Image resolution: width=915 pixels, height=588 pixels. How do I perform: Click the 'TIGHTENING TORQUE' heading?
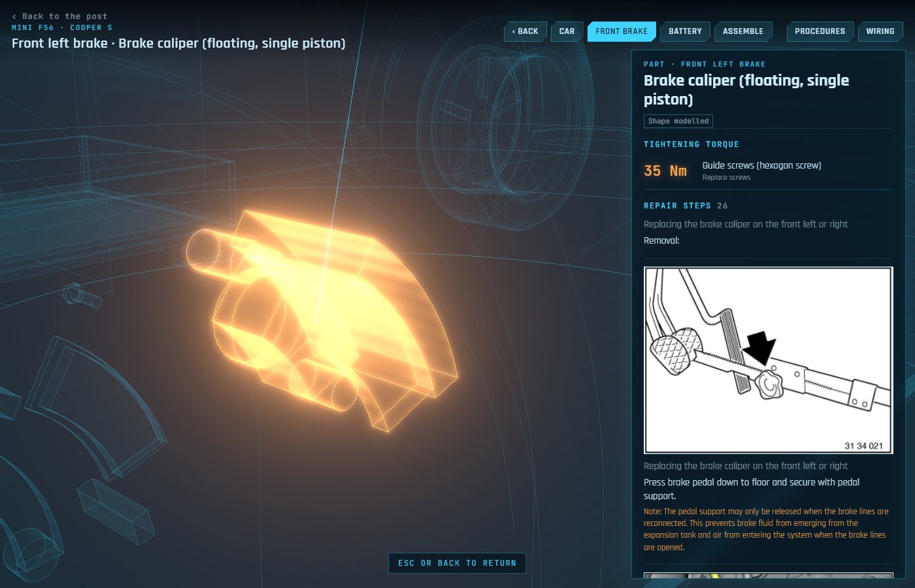coord(691,144)
